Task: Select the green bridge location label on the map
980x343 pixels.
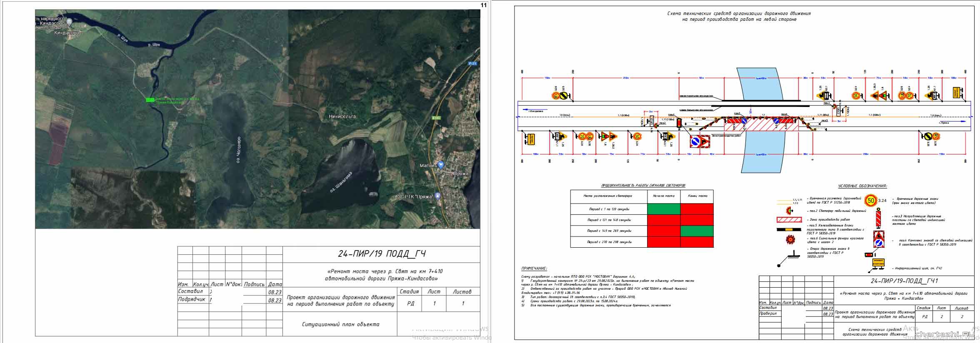Action: 173,99
